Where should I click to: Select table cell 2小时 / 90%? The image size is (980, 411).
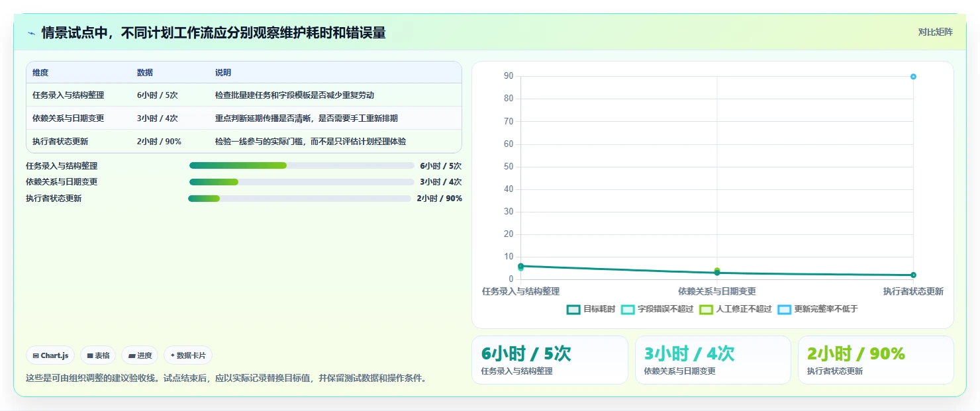click(160, 142)
